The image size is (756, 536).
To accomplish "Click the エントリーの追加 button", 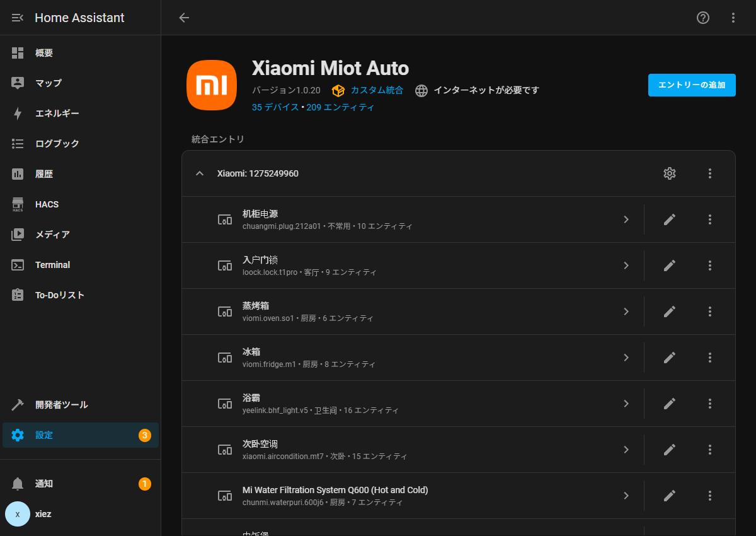I will 692,85.
